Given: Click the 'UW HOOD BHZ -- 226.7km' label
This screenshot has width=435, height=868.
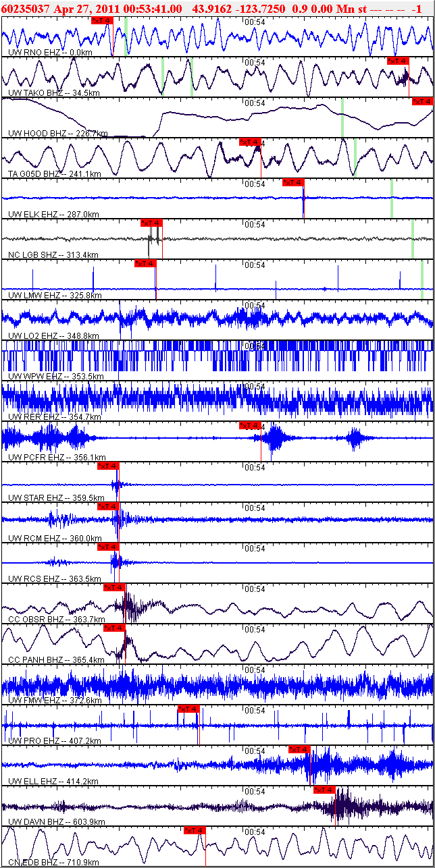Looking at the screenshot, I should pyautogui.click(x=58, y=133).
